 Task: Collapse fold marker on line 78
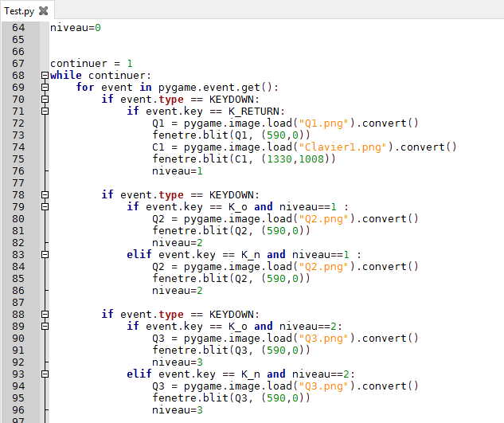pyautogui.click(x=45, y=195)
